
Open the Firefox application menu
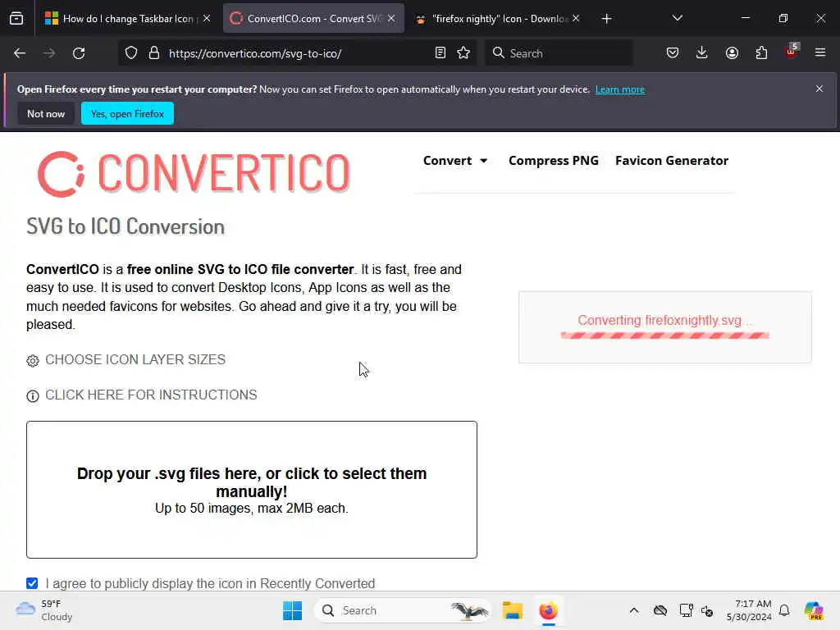tap(820, 53)
